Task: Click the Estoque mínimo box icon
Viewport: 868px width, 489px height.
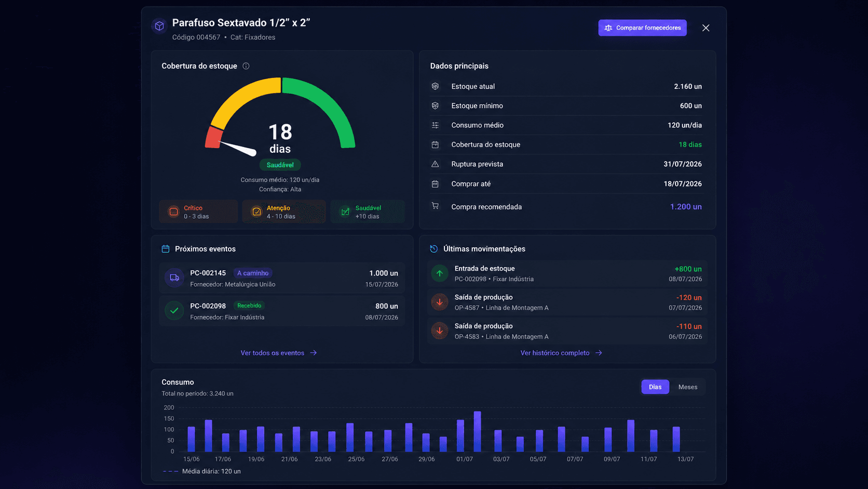Action: [435, 105]
